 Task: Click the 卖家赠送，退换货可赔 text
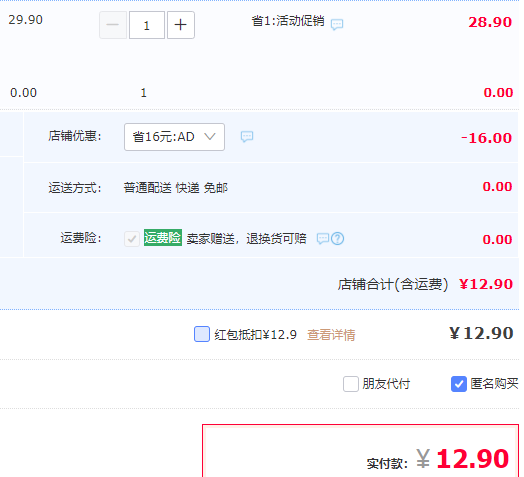tap(246, 239)
